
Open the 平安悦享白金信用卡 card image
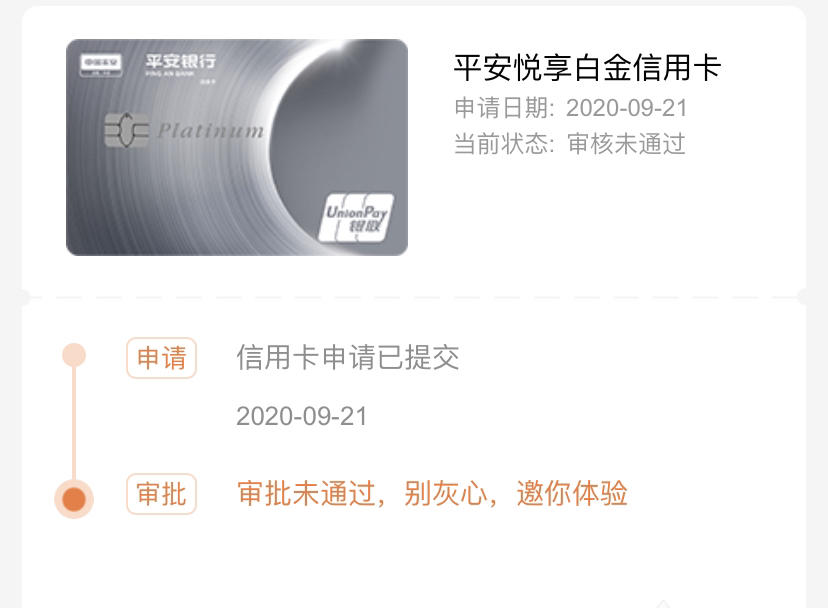(x=237, y=147)
